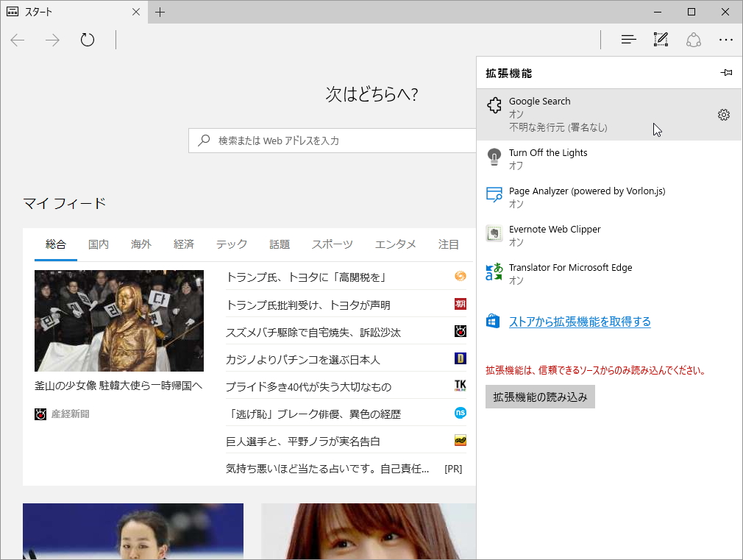This screenshot has width=743, height=560.
Task: Click the スタート browser tab
Action: pyautogui.click(x=74, y=12)
